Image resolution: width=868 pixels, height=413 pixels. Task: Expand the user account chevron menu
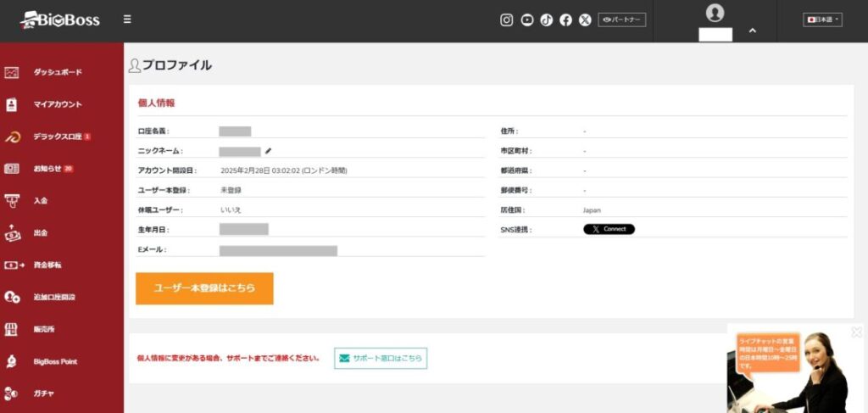[x=752, y=31]
